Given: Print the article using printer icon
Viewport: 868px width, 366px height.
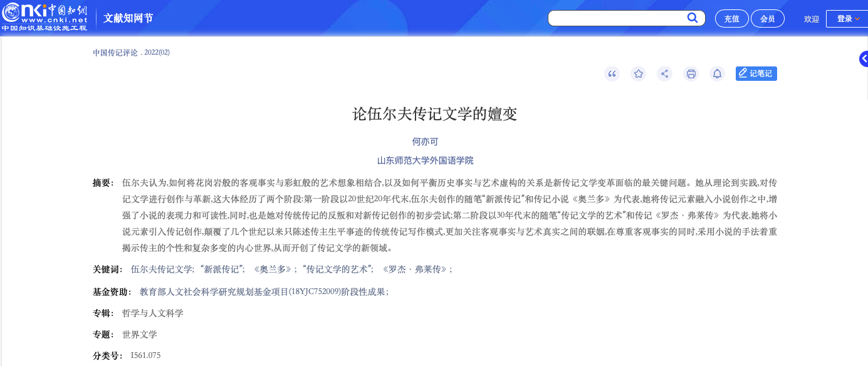Looking at the screenshot, I should tap(691, 74).
